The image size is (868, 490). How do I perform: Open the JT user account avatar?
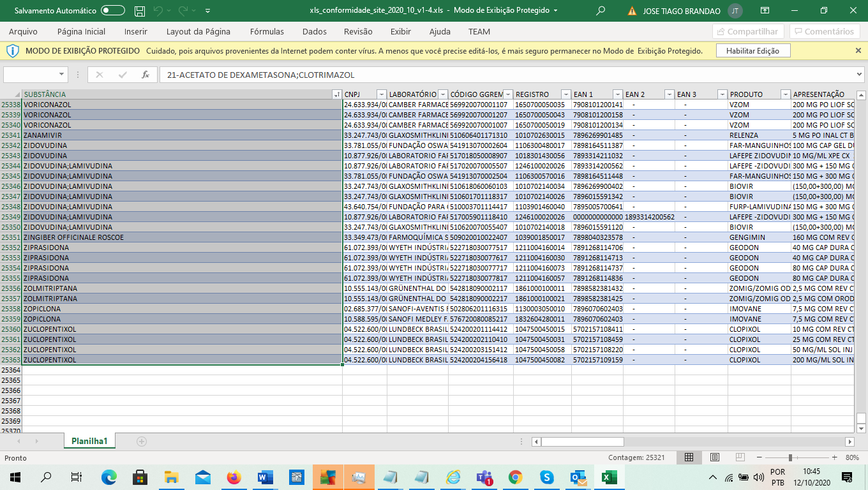[735, 11]
